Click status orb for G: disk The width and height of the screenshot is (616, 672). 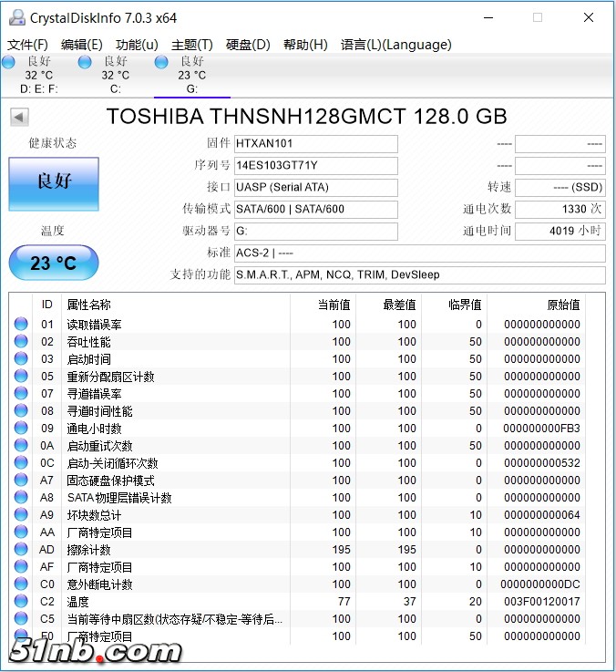point(161,62)
